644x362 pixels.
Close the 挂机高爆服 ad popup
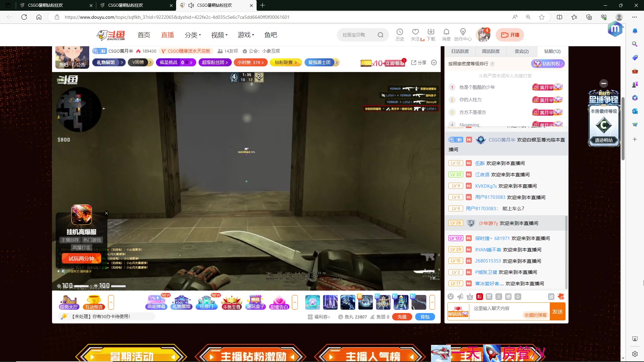coord(106,213)
